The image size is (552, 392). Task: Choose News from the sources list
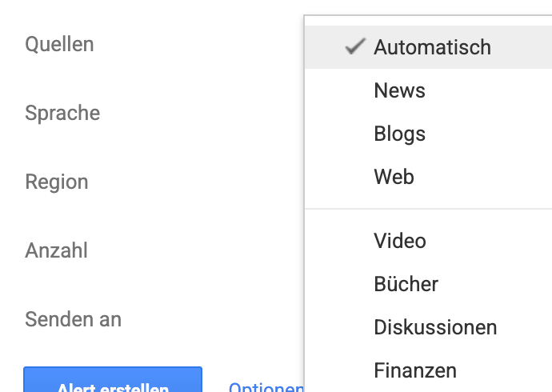[x=399, y=90]
